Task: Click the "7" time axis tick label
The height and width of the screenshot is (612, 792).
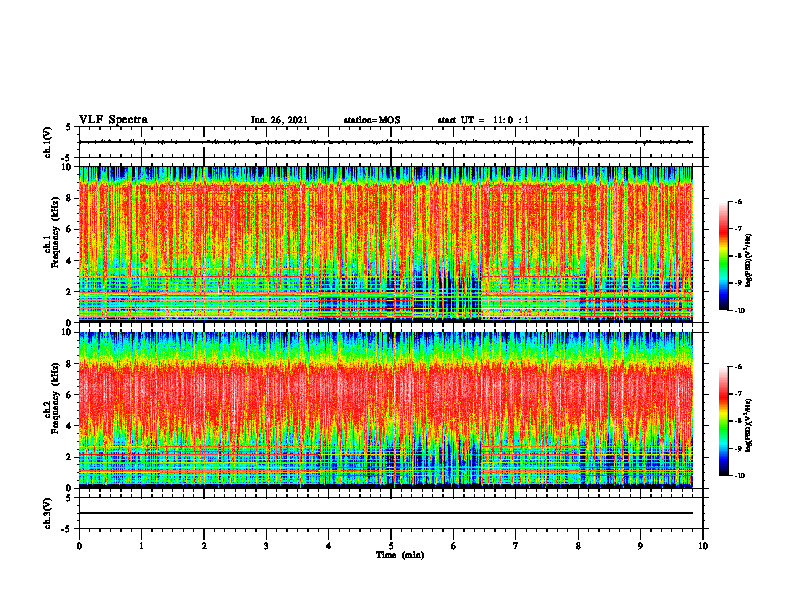Action: pos(516,546)
